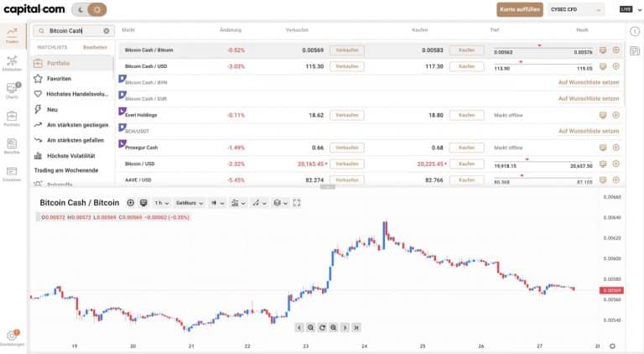Click the info icon in the right panel

point(634,30)
